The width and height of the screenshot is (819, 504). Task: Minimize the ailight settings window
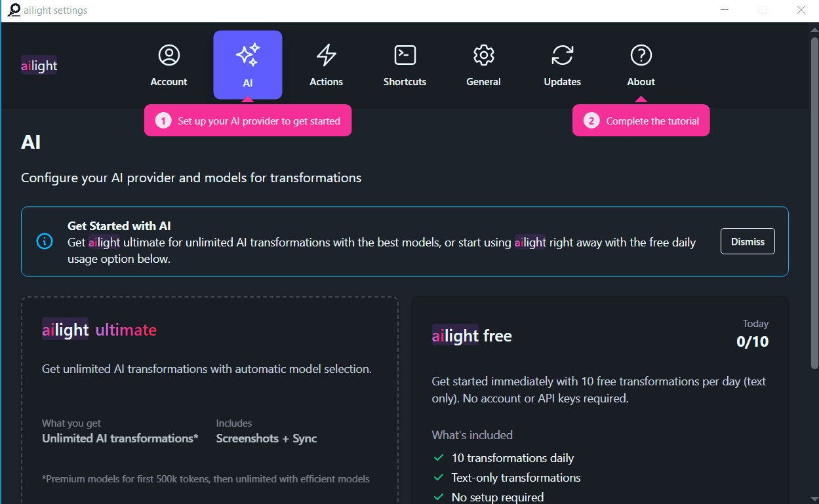click(x=725, y=10)
